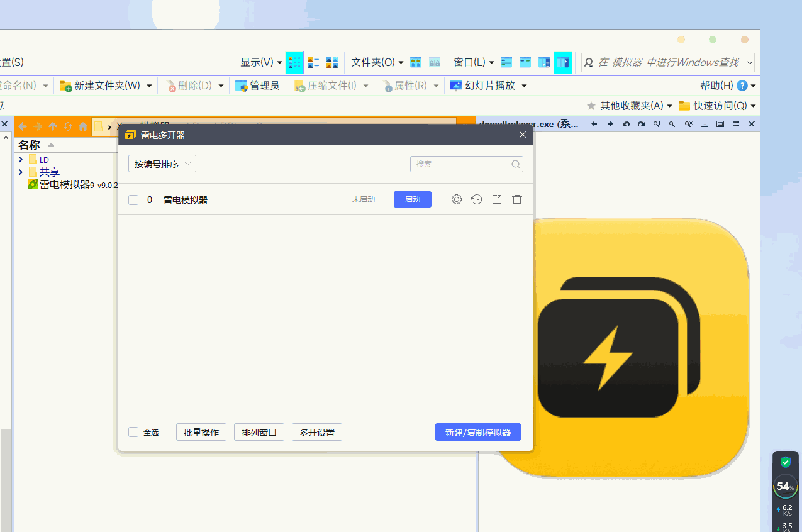Rotate right in the preview pane toolbar
Screen dimensions: 802x532
click(642, 124)
